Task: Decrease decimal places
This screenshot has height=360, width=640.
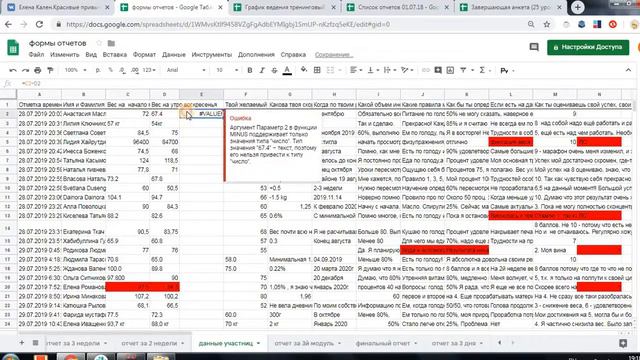Action: [x=122, y=70]
